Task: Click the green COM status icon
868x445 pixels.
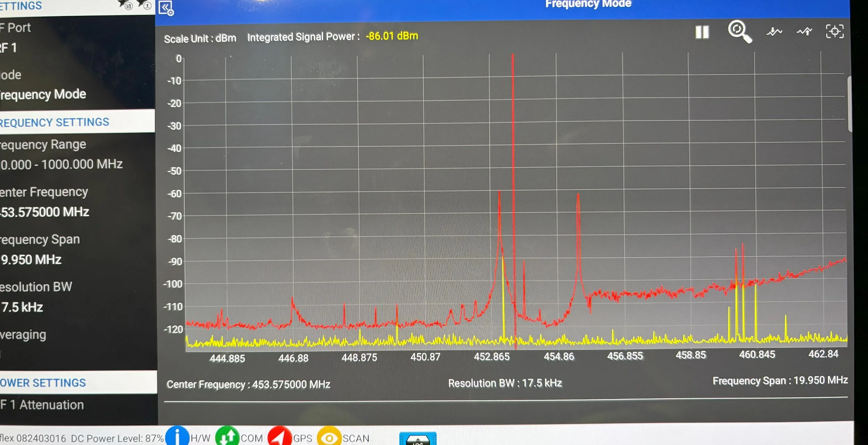Action: point(227,437)
